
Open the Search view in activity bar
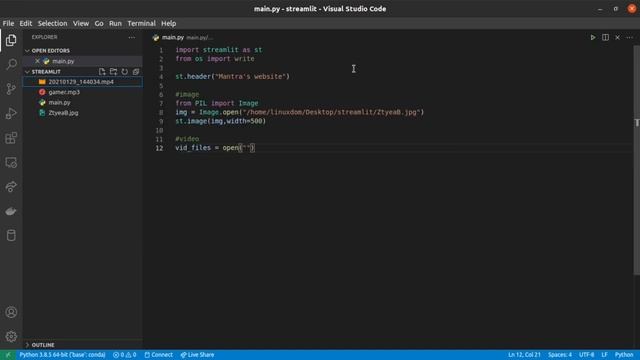click(x=11, y=64)
